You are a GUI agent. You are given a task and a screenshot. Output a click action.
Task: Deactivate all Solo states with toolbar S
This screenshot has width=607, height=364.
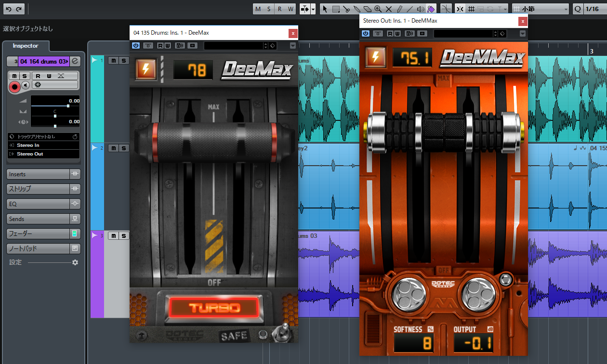tap(269, 9)
